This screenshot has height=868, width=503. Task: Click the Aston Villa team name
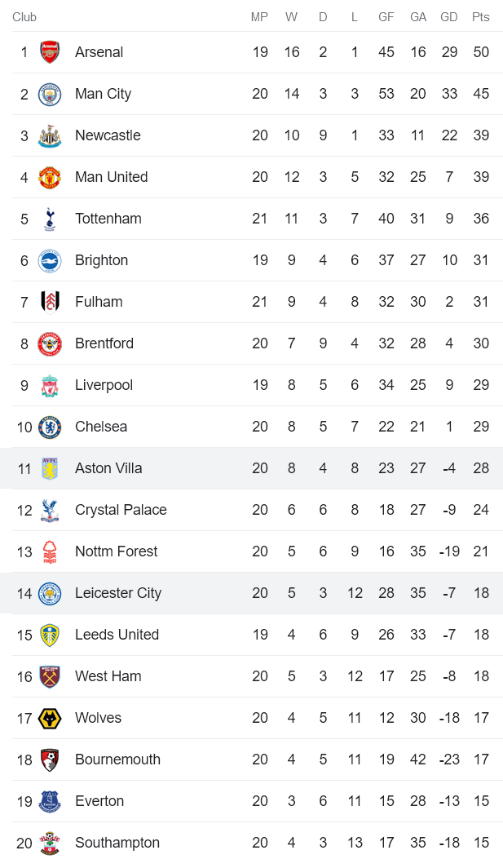point(108,468)
